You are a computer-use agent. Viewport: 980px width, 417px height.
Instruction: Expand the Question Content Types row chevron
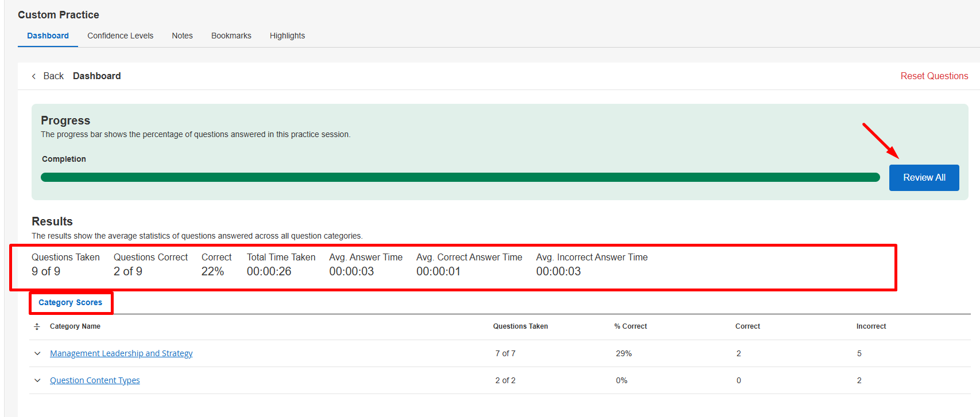(x=37, y=380)
